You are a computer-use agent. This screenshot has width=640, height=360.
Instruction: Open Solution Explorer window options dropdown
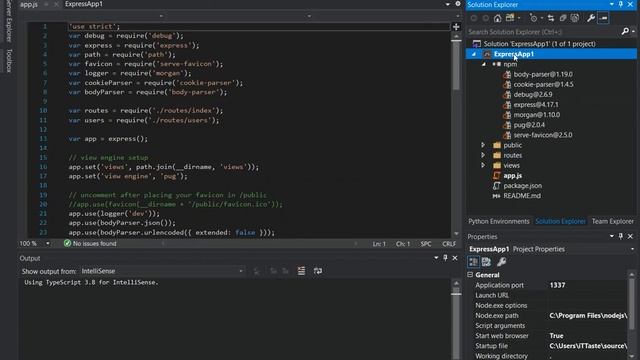[x=611, y=4]
